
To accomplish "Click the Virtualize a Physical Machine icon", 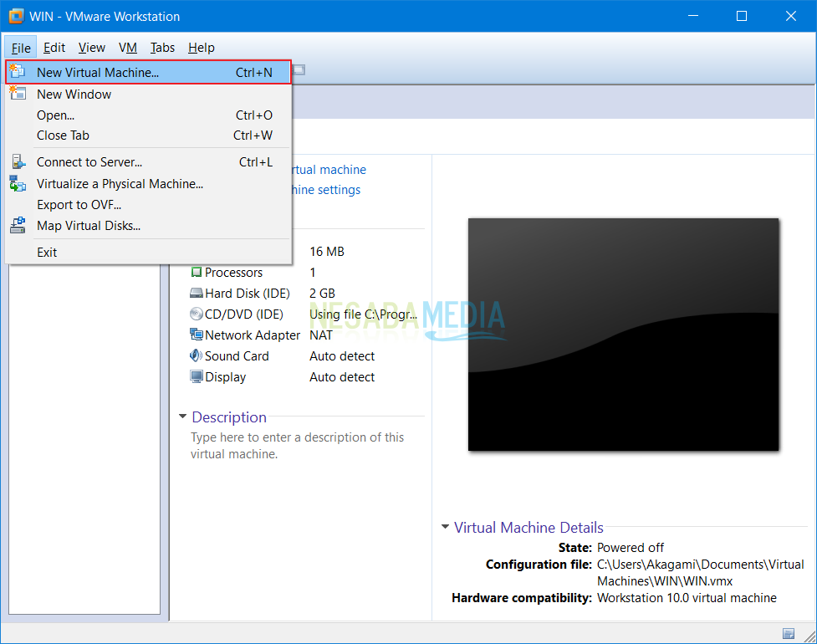I will click(x=18, y=183).
